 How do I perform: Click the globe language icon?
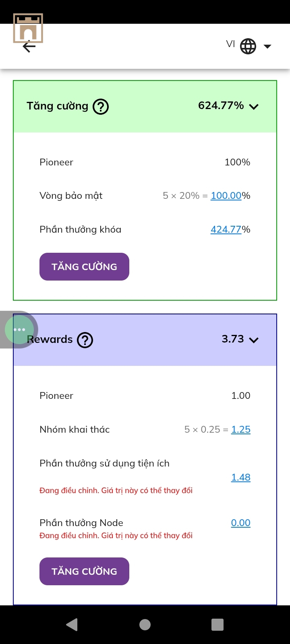(248, 46)
